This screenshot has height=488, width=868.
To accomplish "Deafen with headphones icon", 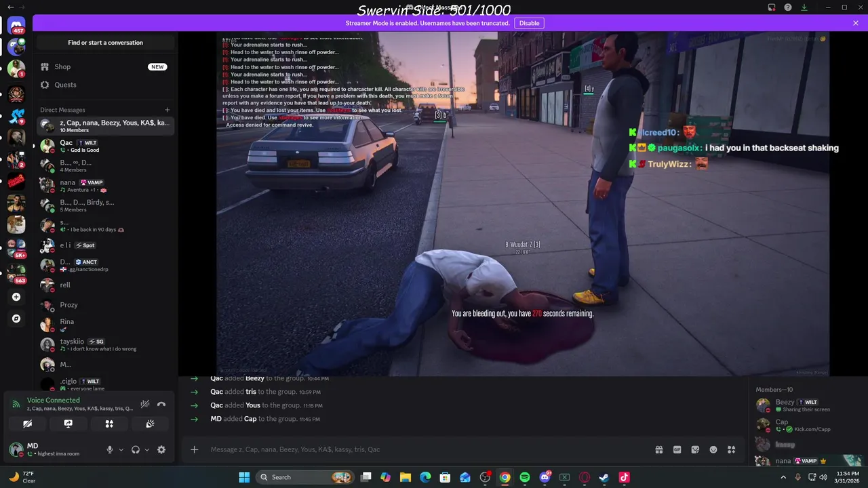I will pyautogui.click(x=136, y=449).
